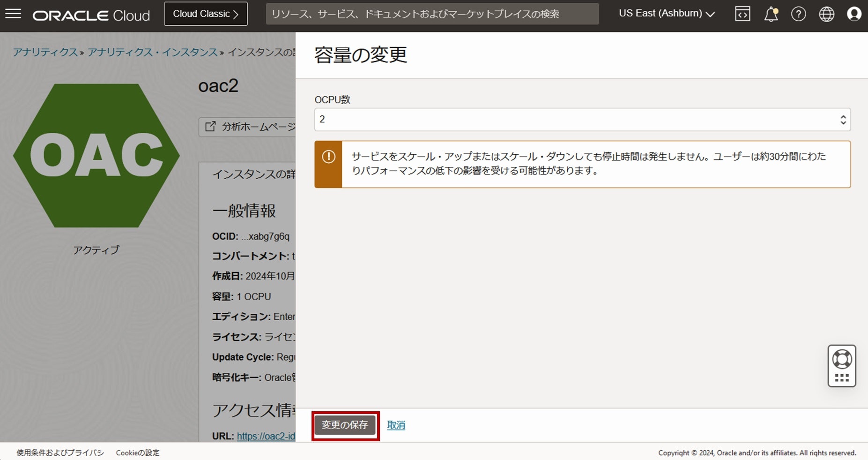Open Cookieの設定 footer link
This screenshot has height=460, width=868.
click(138, 453)
